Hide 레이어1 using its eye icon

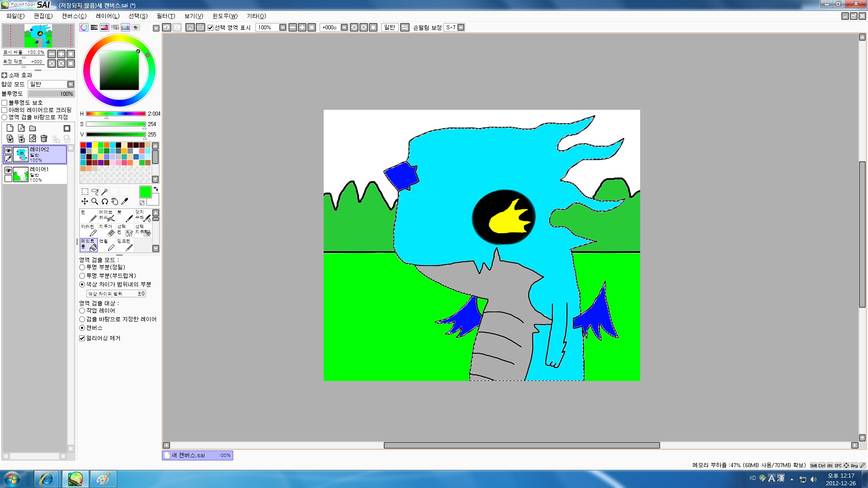coord(8,170)
